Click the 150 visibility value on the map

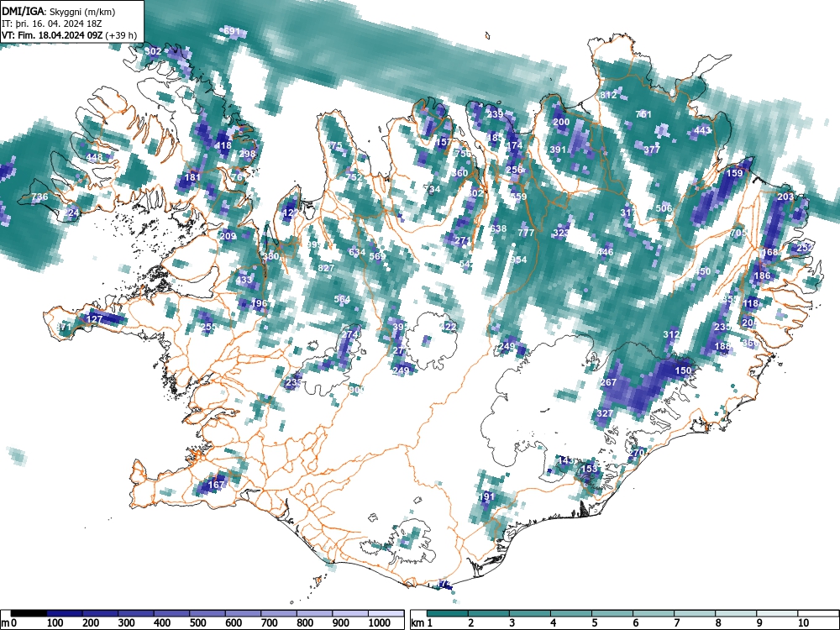point(683,370)
